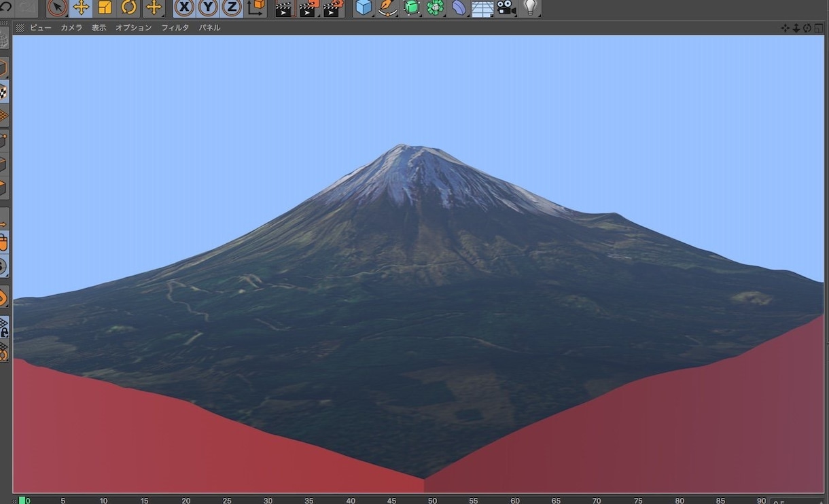Activate the Rotate tool

(x=128, y=7)
